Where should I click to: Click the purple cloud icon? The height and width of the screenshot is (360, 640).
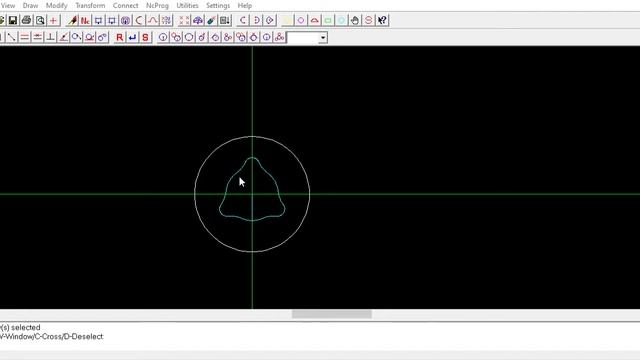click(x=198, y=20)
